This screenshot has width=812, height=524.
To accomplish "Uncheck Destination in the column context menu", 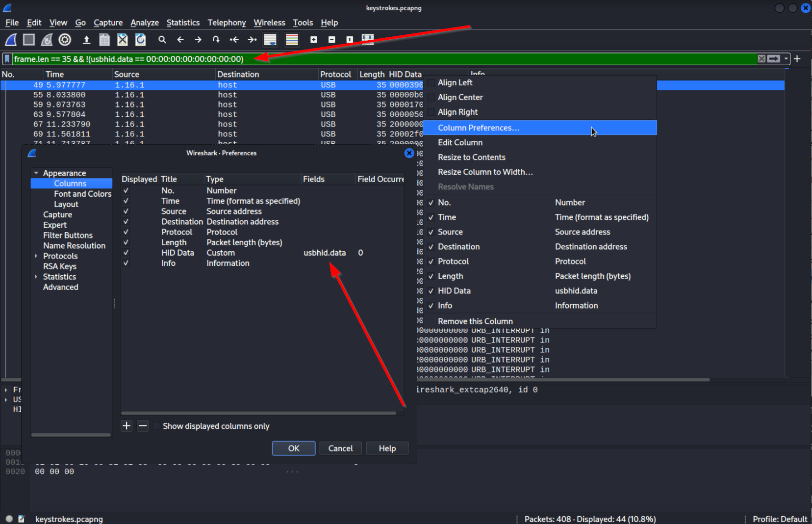I will click(431, 247).
